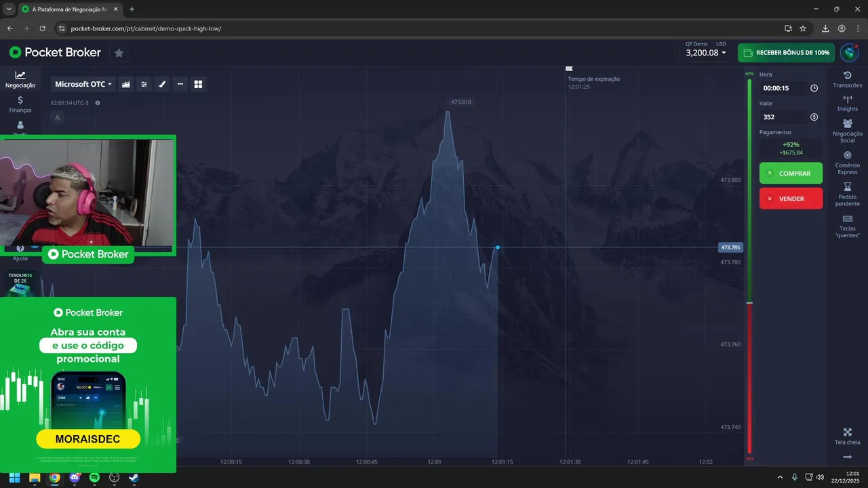Viewport: 868px width, 488px height.
Task: Collapse right sidebar with the arrow
Action: [847, 457]
